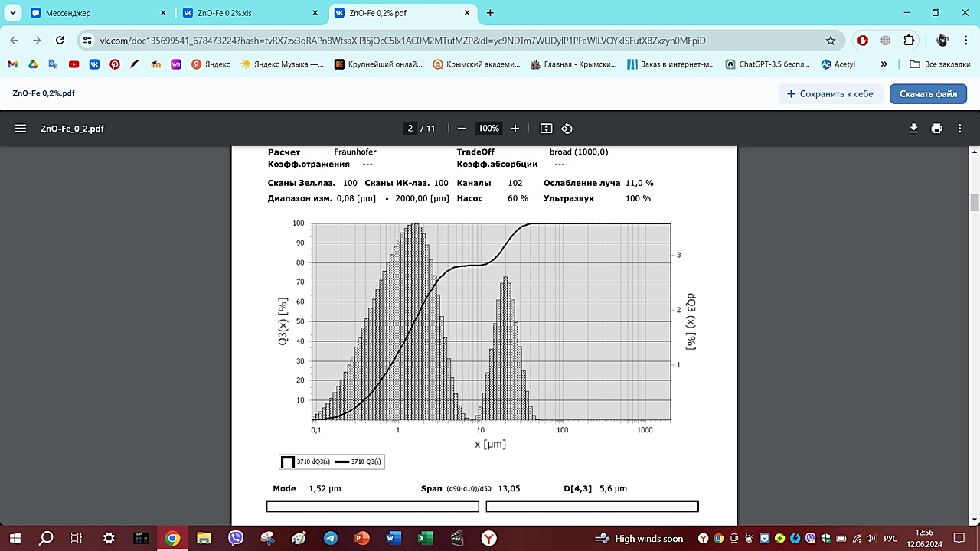The height and width of the screenshot is (551, 980).
Task: Open the tab search dropdown arrow
Action: tap(13, 13)
